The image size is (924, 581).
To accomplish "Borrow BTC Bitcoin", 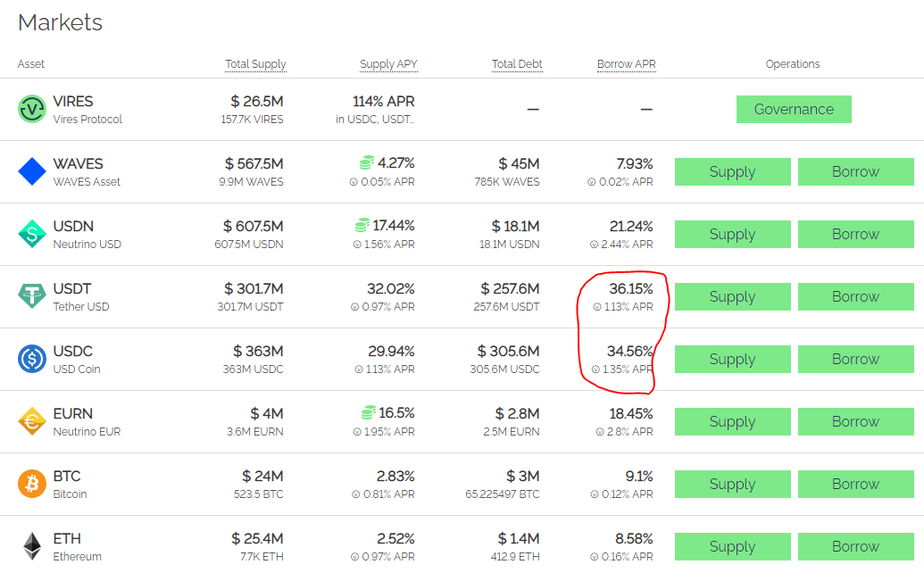I will 855,484.
